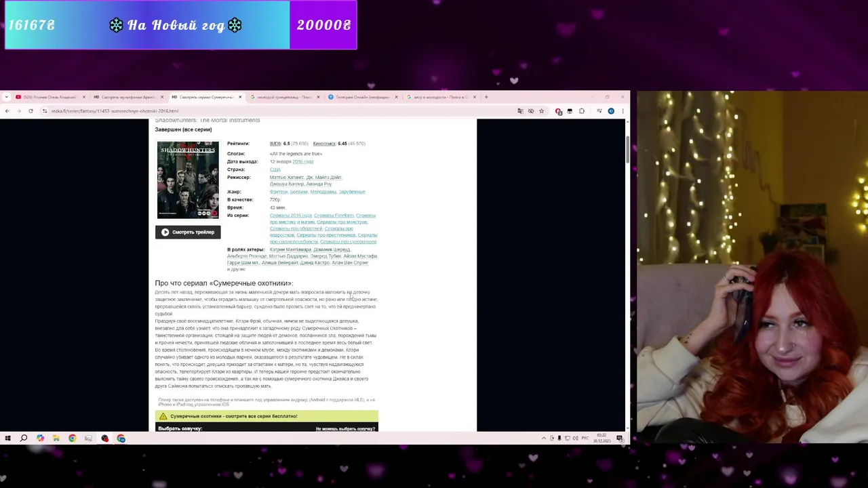The height and width of the screenshot is (488, 868).
Task: Open actor 'Алан Ван Спрэнг' link
Action: (350, 263)
